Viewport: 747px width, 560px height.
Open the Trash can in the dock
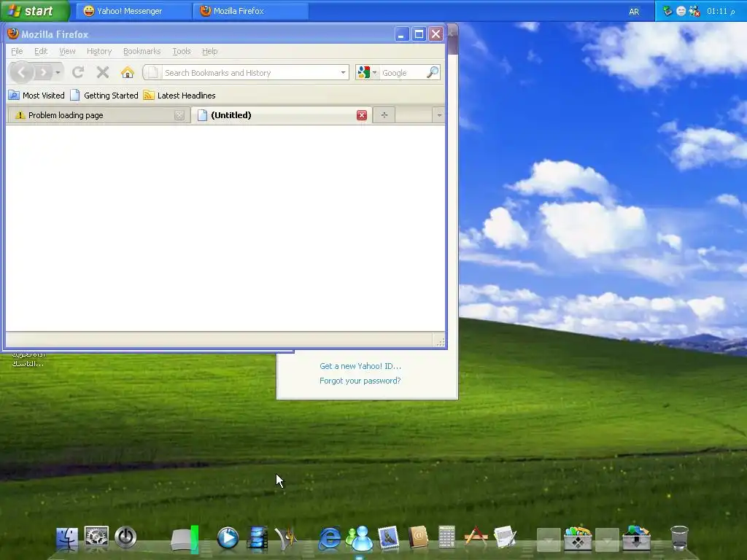679,538
